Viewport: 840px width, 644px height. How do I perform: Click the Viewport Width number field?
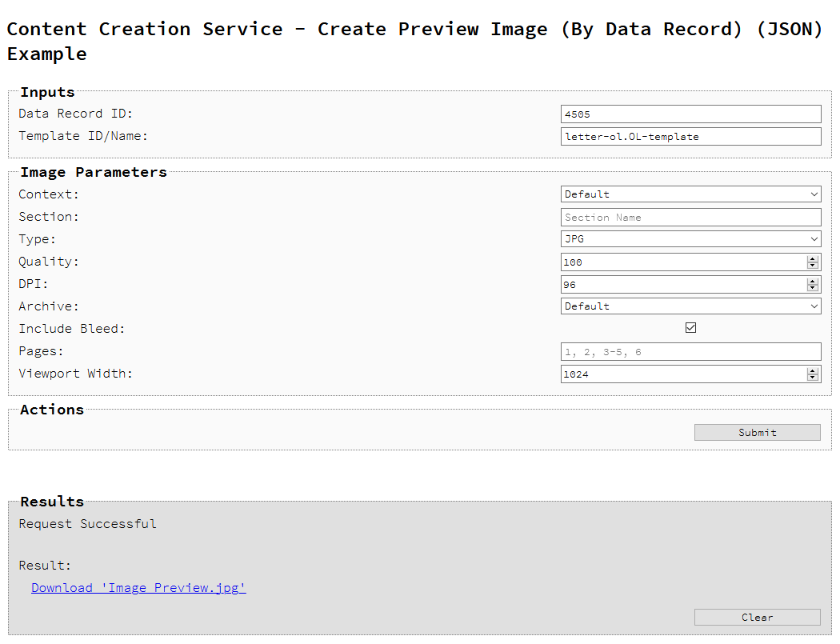[x=690, y=374]
